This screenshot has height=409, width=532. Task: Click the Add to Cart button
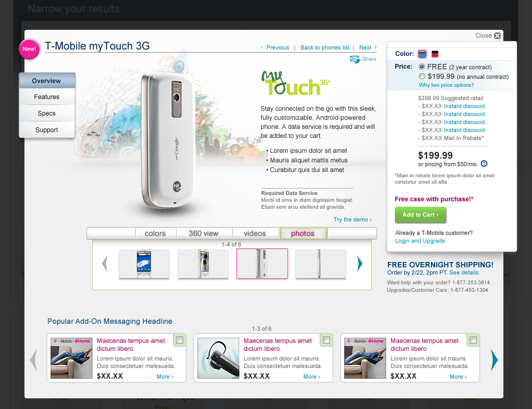tap(420, 215)
